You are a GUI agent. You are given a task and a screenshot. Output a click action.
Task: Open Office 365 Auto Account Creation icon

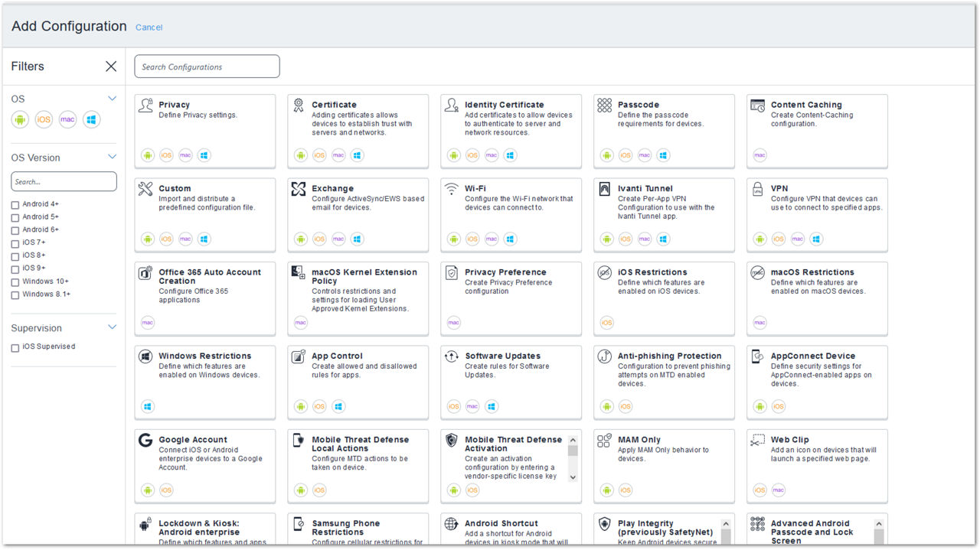pyautogui.click(x=145, y=273)
